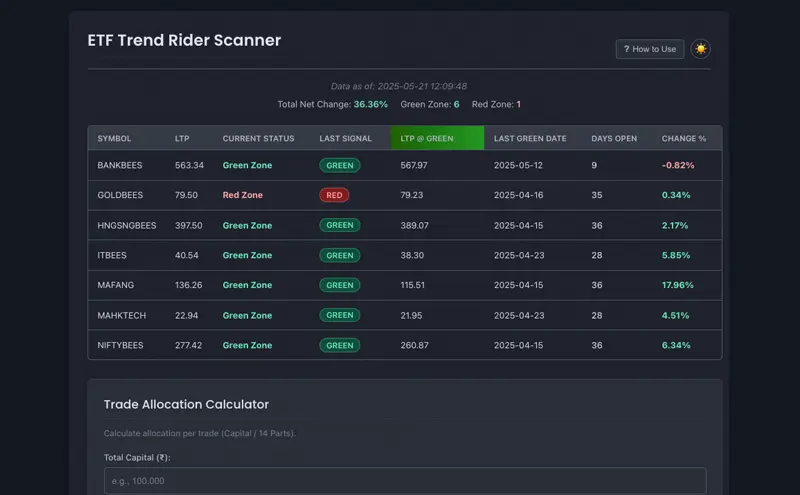Click the Red Zone count 1
800x495 pixels.
tap(518, 104)
